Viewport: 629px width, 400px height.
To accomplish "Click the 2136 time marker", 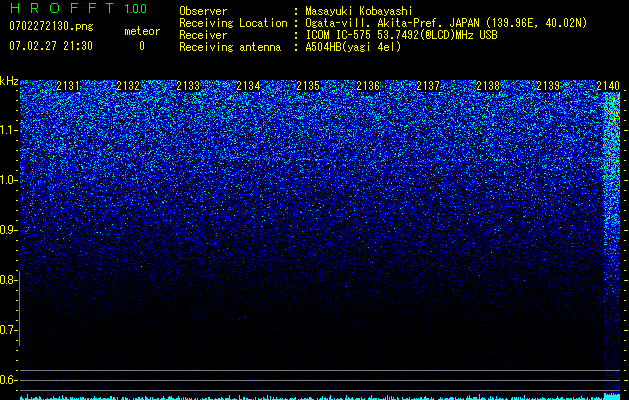I will 368,86.
